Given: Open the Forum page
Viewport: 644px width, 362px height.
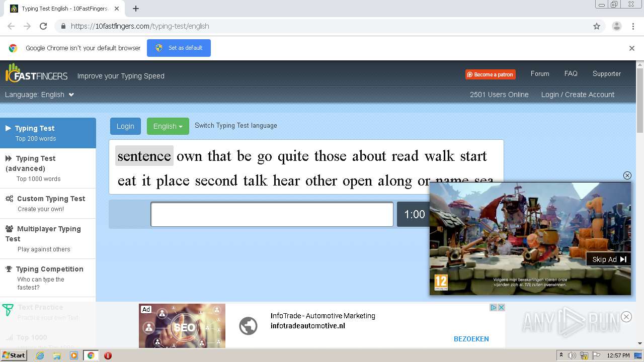Looking at the screenshot, I should (540, 73).
